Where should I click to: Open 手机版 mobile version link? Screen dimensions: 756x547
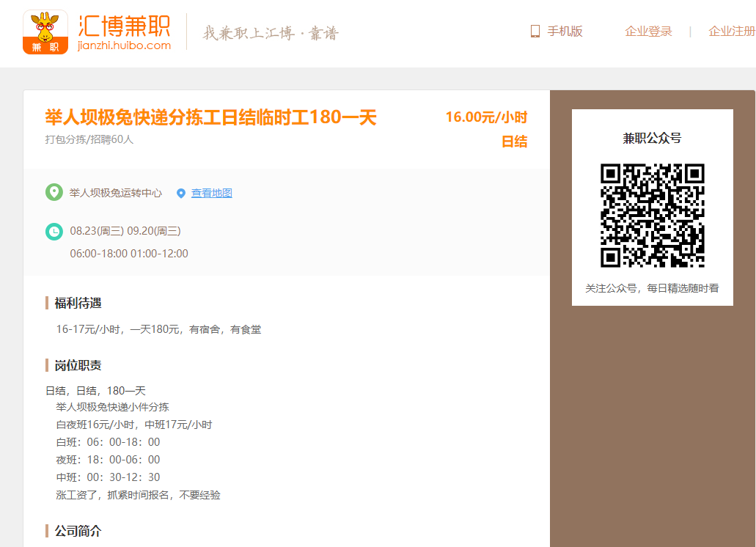point(565,32)
